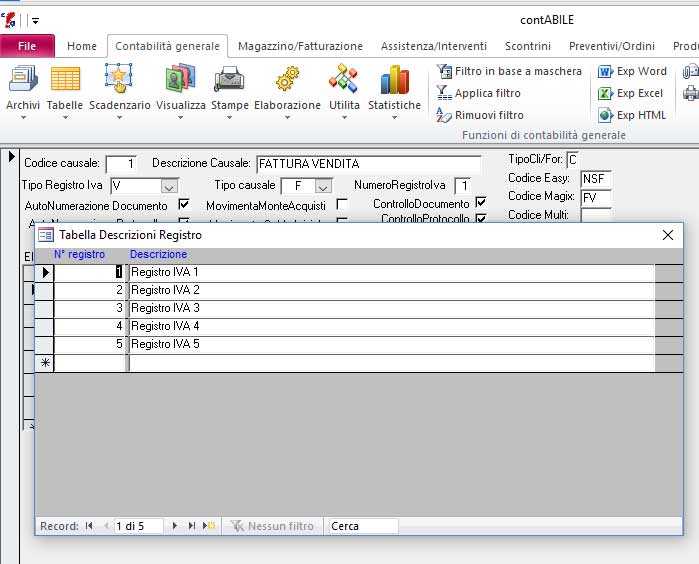Image resolution: width=699 pixels, height=564 pixels.
Task: Go to last record in navigator
Action: pyautogui.click(x=192, y=526)
